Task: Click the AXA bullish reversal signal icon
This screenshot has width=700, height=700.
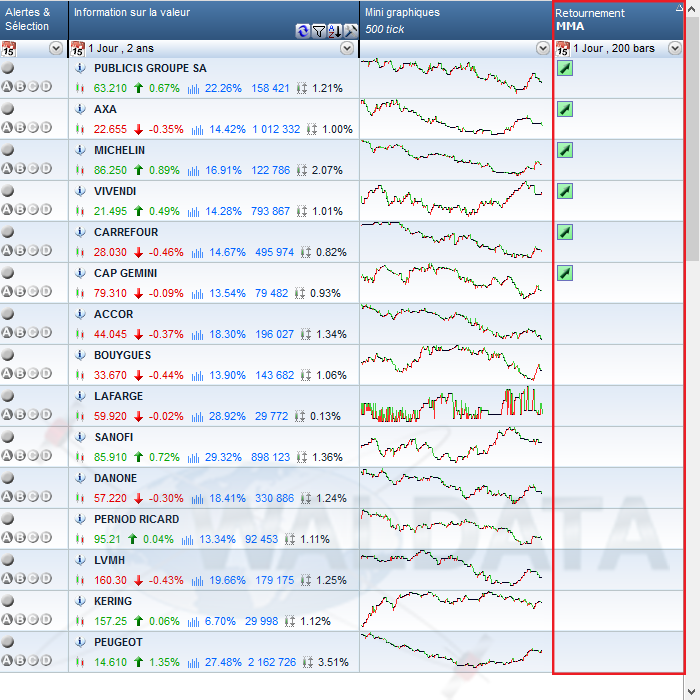Action: click(565, 109)
